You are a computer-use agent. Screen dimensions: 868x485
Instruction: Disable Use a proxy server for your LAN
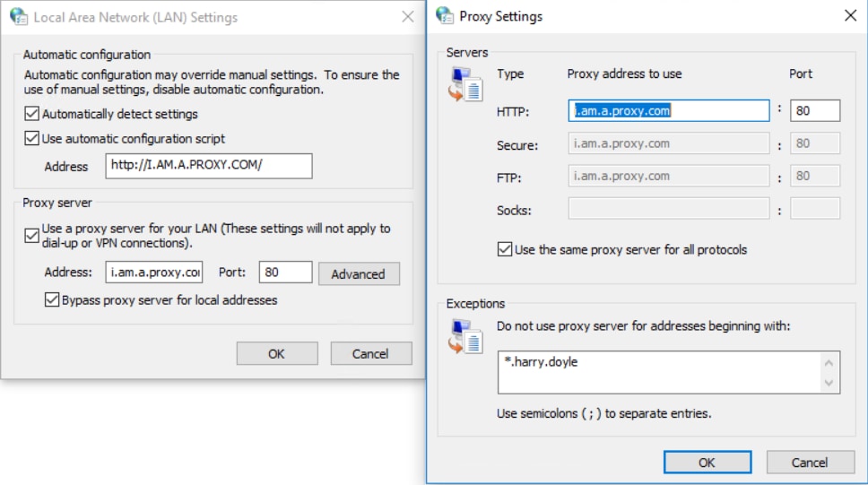(32, 236)
